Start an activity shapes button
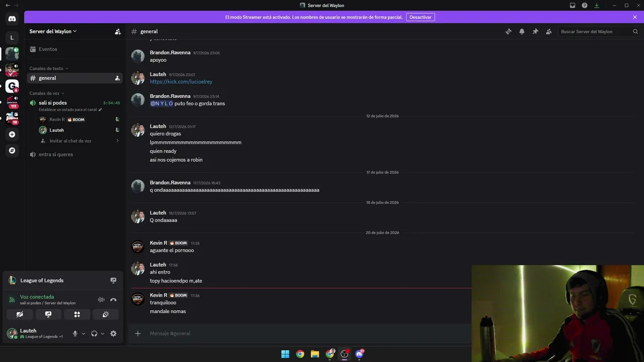 tap(77, 314)
